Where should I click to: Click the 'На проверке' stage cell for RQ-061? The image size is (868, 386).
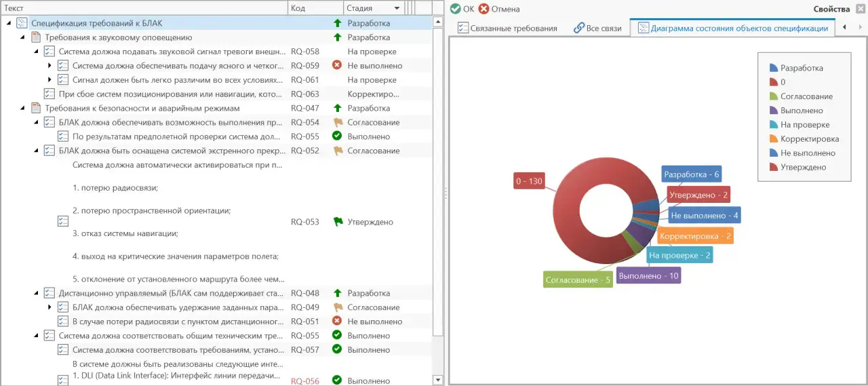click(372, 80)
